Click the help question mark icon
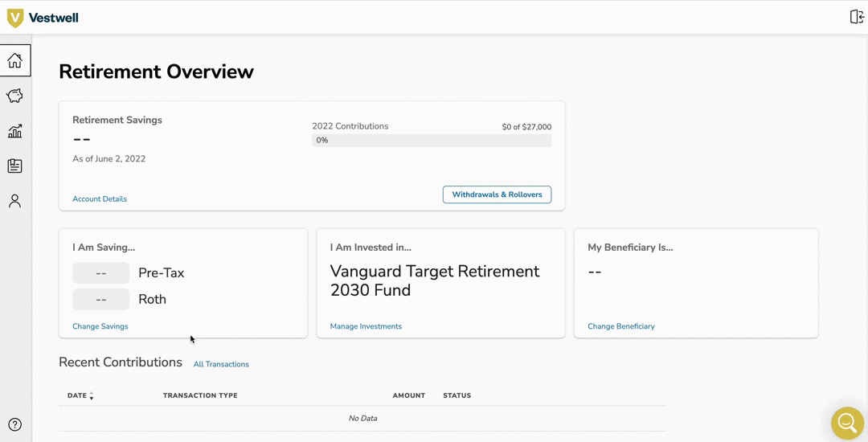The height and width of the screenshot is (442, 868). click(14, 424)
